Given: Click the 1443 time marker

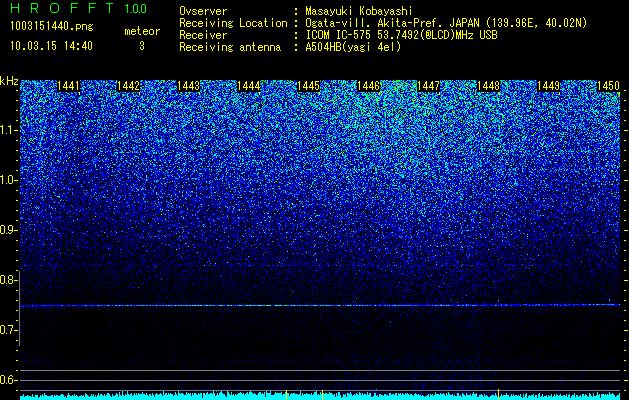Looking at the screenshot, I should [x=189, y=86].
